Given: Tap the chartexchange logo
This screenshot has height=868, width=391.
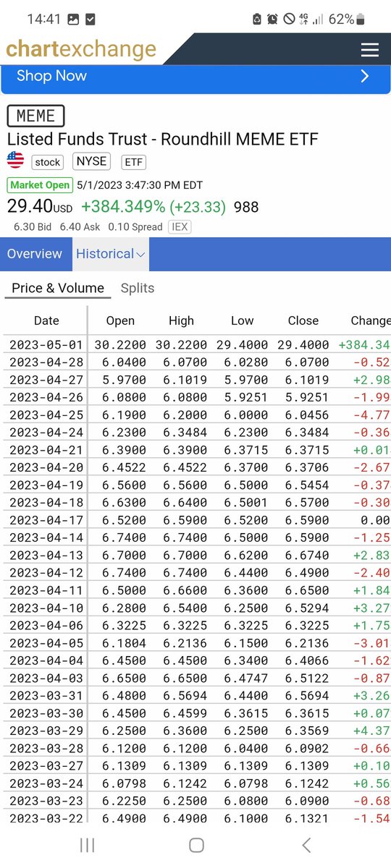Looking at the screenshot, I should [x=81, y=49].
